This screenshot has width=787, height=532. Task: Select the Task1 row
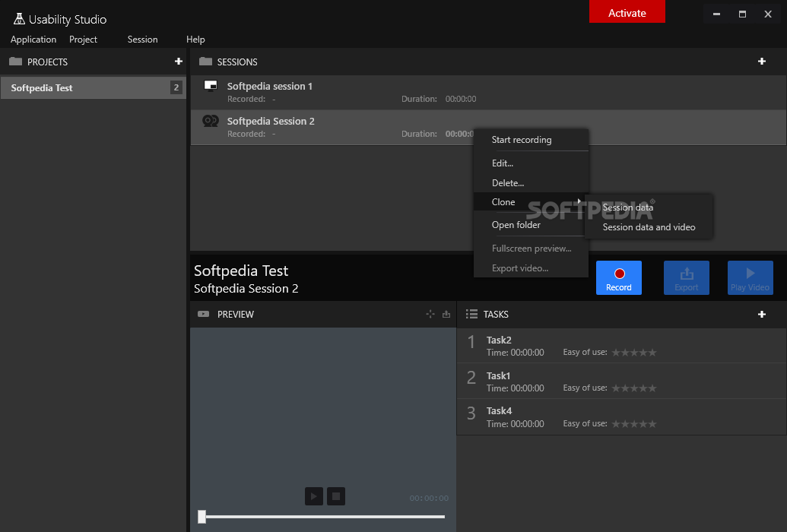[621, 382]
